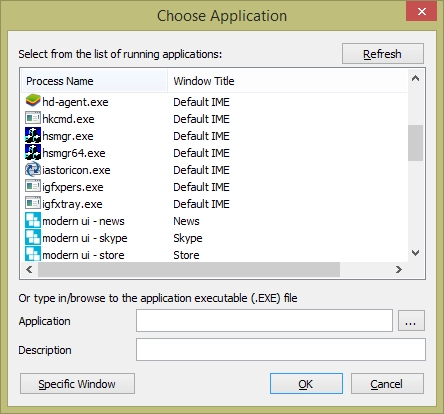The height and width of the screenshot is (414, 444).
Task: Click the horizontal scroll left arrow
Action: tap(29, 269)
